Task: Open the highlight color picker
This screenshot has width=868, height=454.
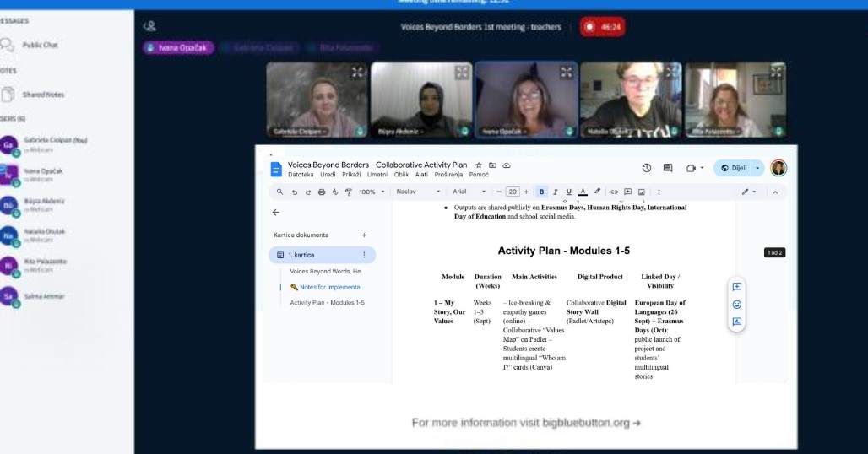Action: (x=597, y=192)
